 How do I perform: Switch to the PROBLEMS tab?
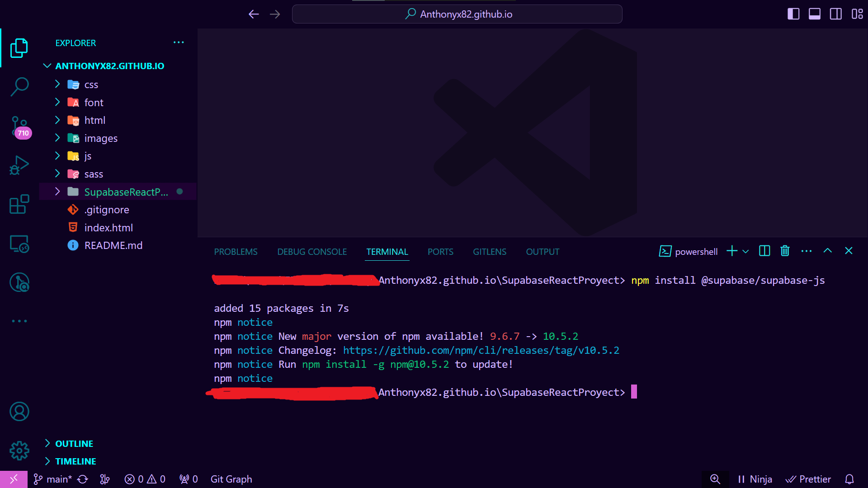[236, 252]
